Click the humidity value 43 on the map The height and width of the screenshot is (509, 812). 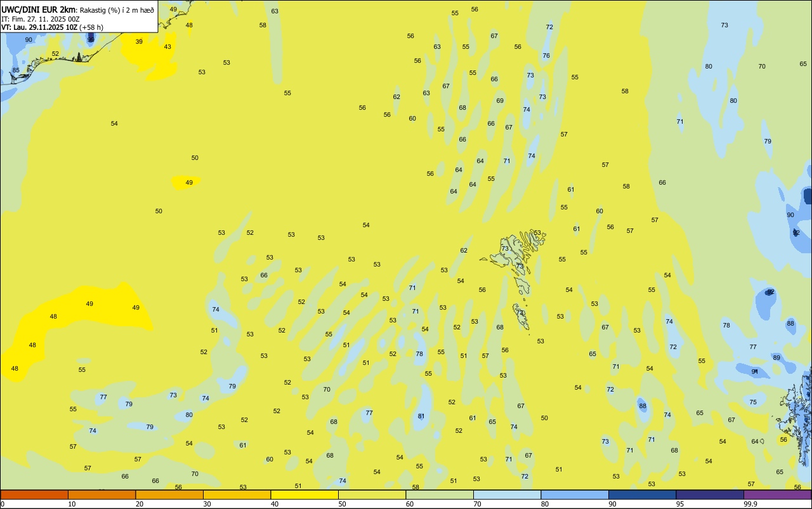click(x=167, y=47)
